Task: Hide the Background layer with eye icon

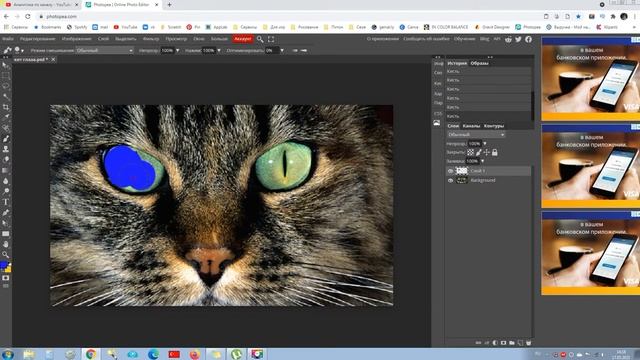Action: [x=451, y=180]
